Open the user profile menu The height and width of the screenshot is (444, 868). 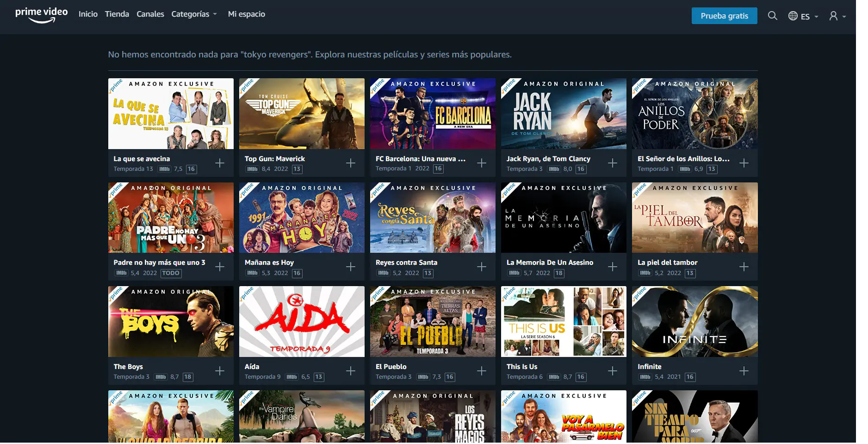coord(837,16)
